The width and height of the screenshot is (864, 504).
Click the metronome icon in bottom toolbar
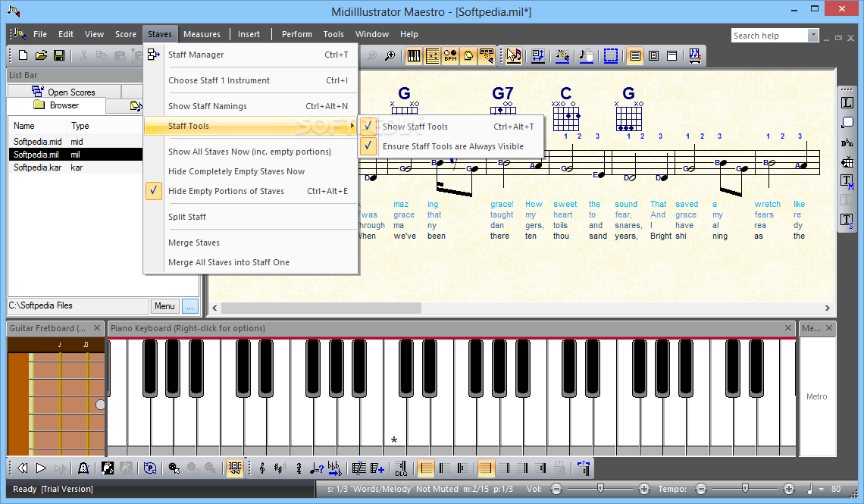(83, 468)
